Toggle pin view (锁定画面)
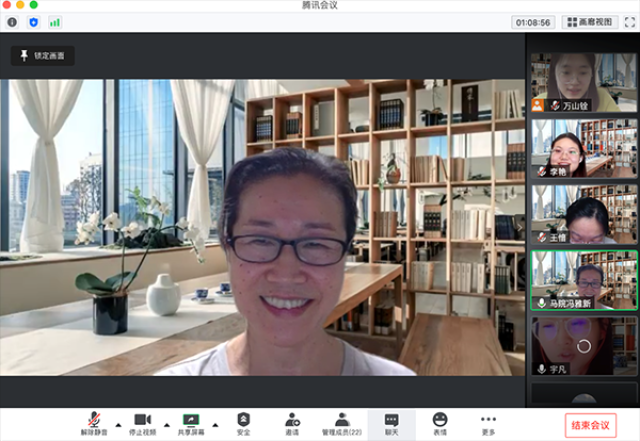Image resolution: width=640 pixels, height=441 pixels. [43, 56]
